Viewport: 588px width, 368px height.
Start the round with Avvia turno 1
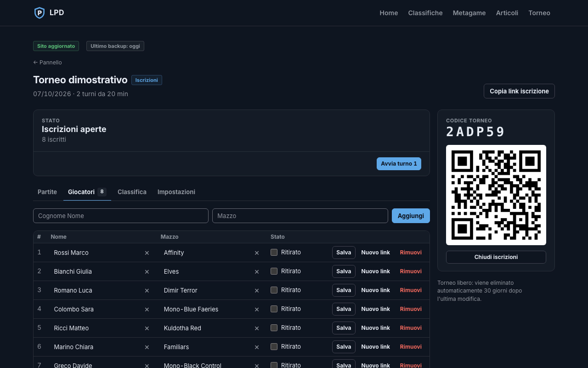[399, 164]
